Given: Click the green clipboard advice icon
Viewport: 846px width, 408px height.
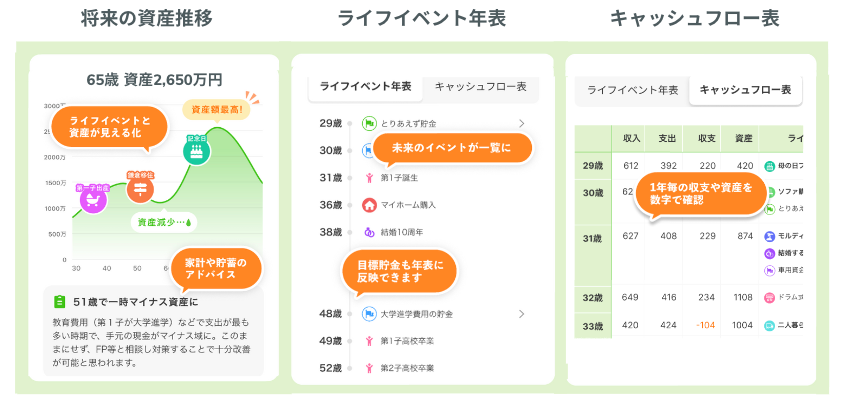Looking at the screenshot, I should (59, 301).
